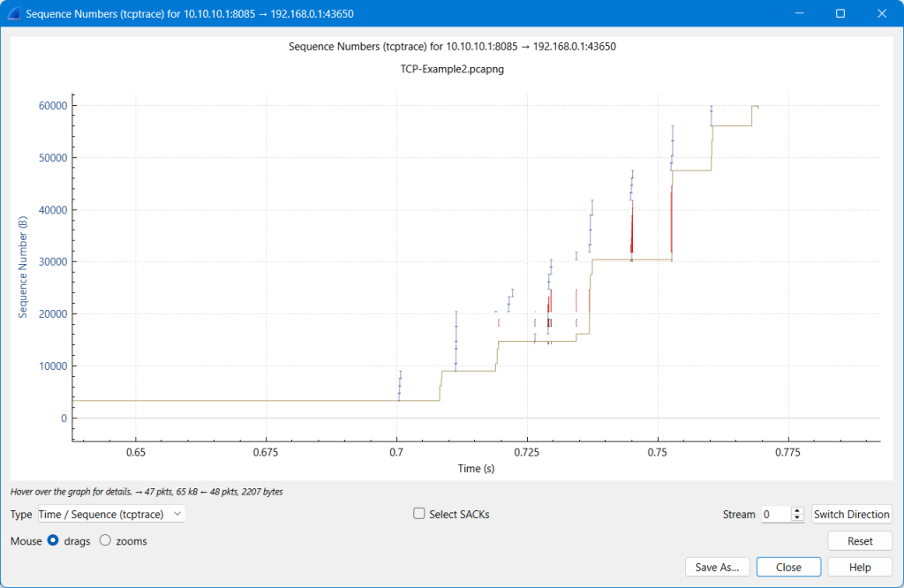
Task: Click the graph title above the plot
Action: (452, 46)
